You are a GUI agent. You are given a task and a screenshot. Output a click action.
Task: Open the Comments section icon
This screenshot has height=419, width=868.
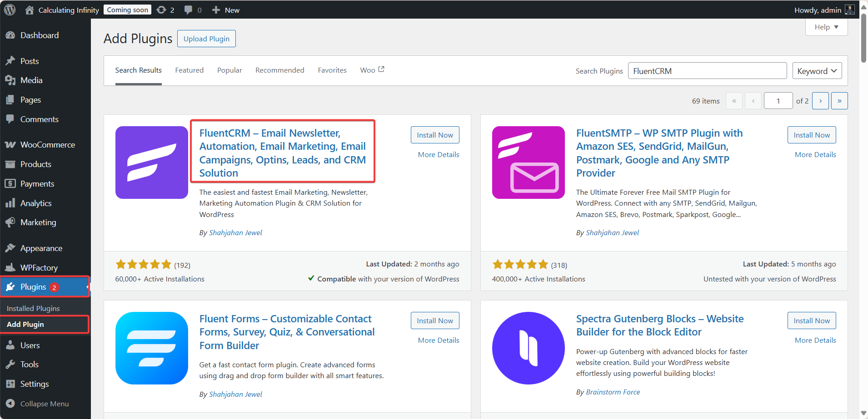(11, 119)
